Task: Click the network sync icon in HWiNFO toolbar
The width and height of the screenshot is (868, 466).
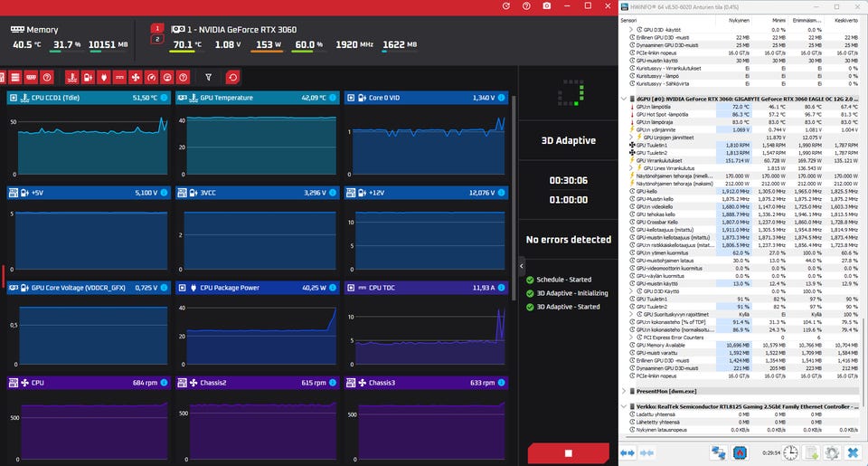Action: 718,452
